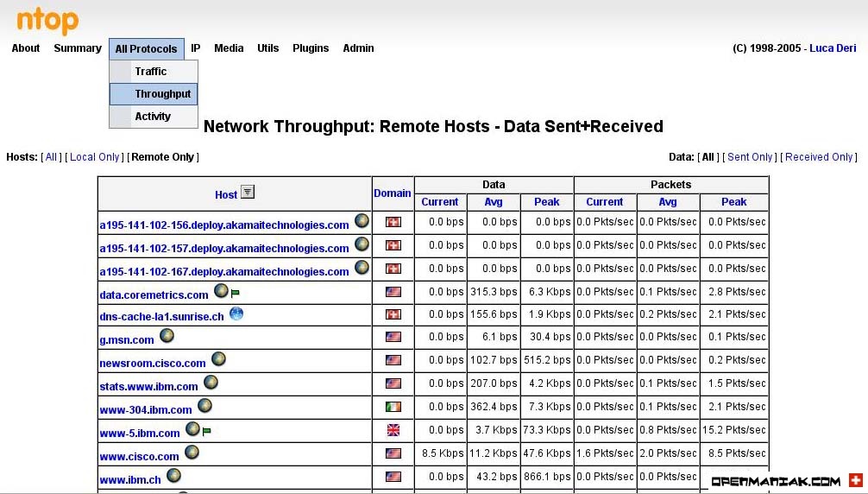This screenshot has width=868, height=494.
Task: Open host data.coremetrics.com
Action: click(154, 295)
